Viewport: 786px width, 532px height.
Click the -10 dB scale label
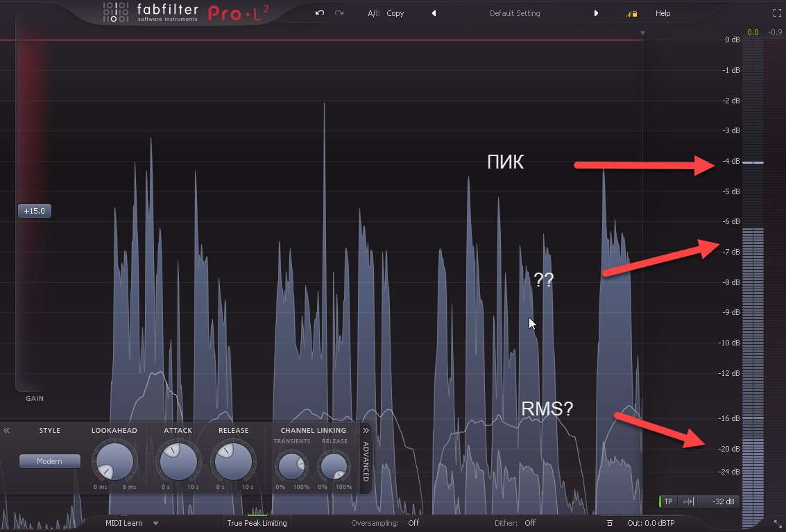click(x=729, y=343)
